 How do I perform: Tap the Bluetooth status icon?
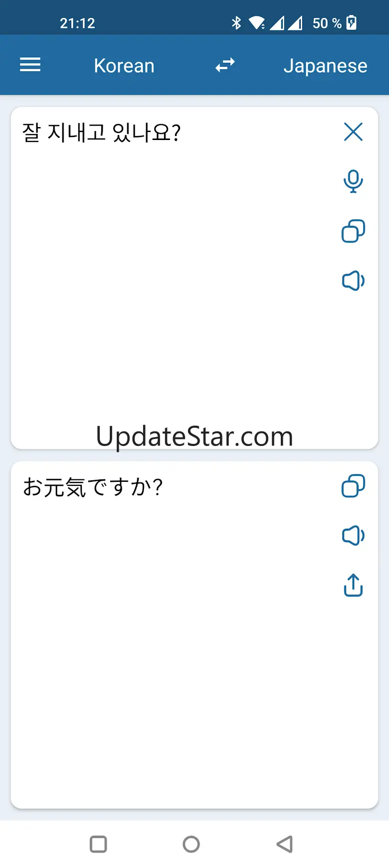pos(236,23)
